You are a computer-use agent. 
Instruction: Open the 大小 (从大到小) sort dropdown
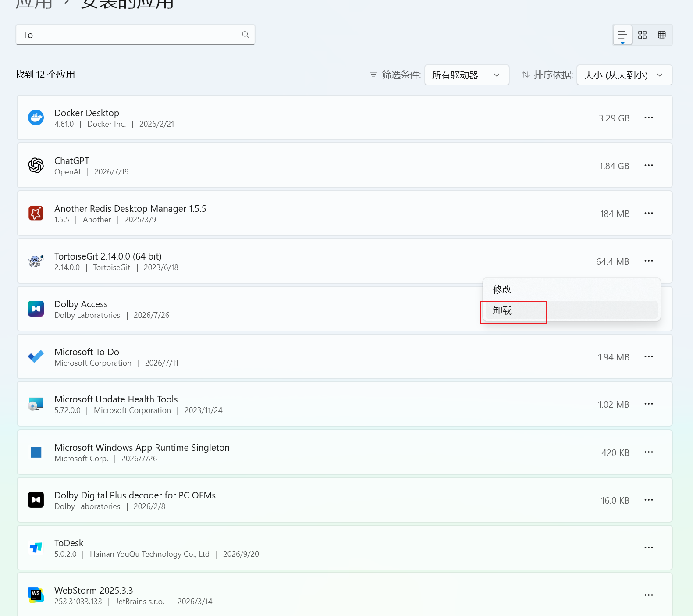click(624, 75)
